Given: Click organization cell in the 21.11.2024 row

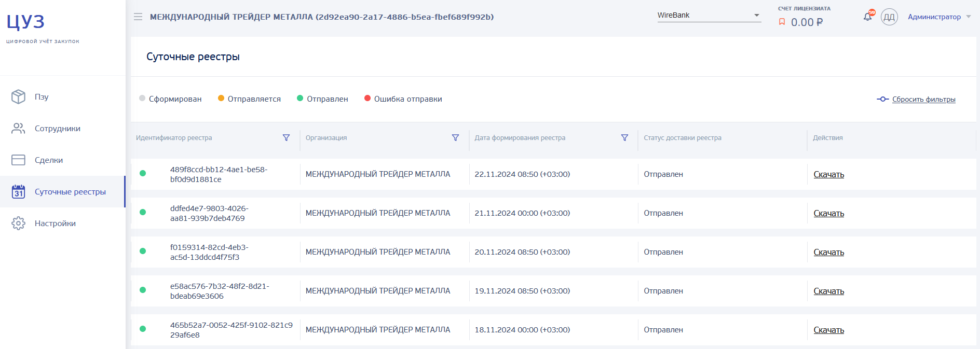Looking at the screenshot, I should (x=378, y=213).
